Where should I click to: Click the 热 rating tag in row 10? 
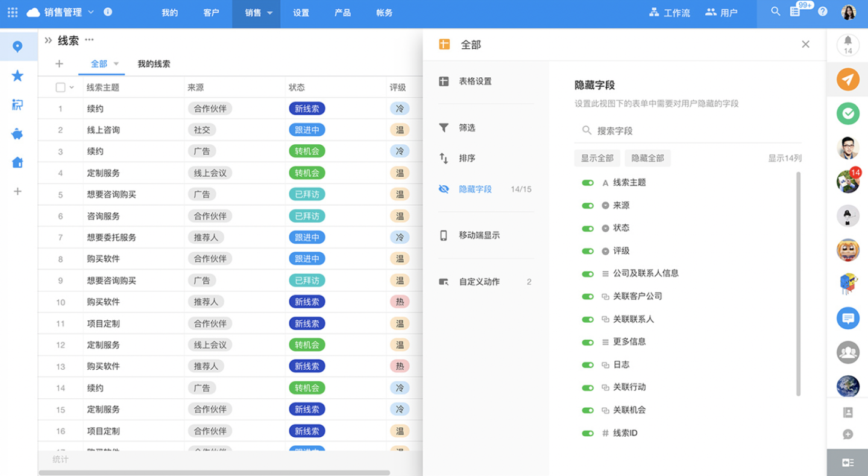400,302
